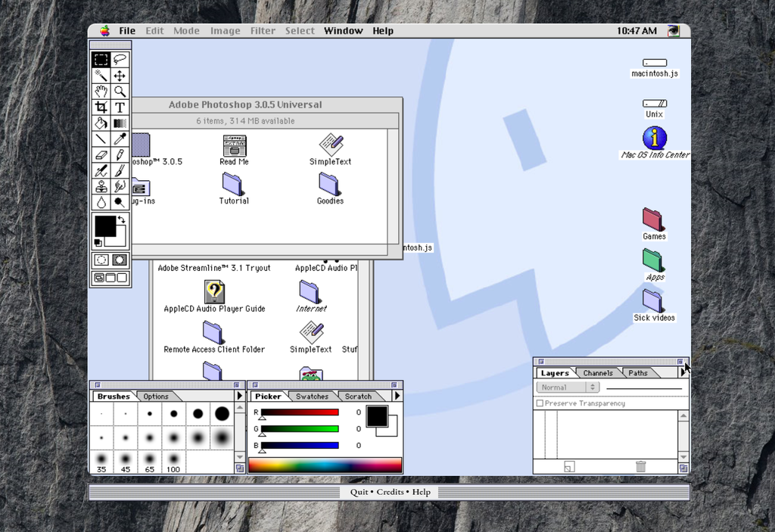Select the Line tool
Viewport: 775px width, 532px height.
tap(101, 139)
